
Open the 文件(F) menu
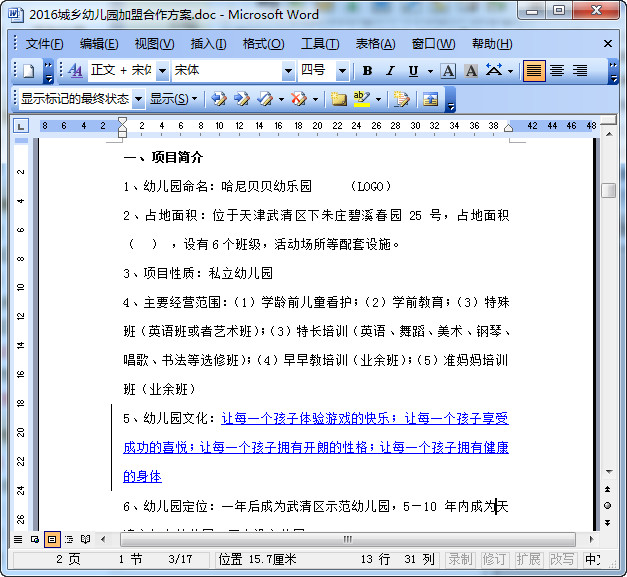pos(44,44)
